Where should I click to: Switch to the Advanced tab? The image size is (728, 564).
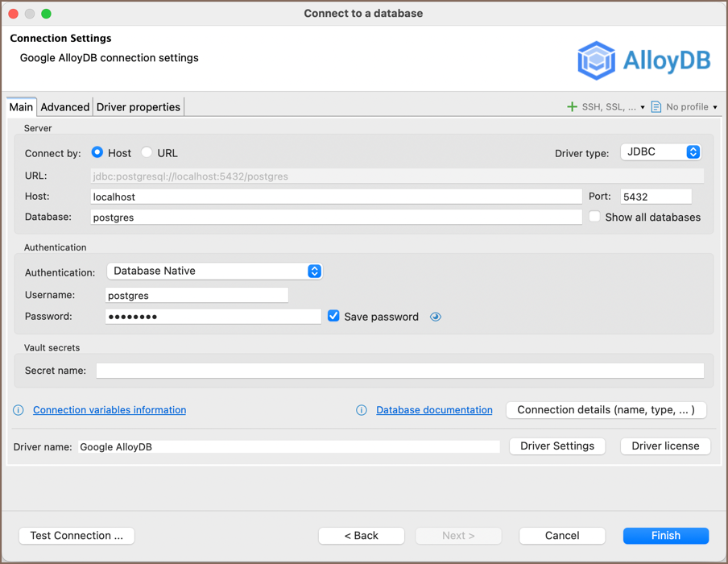click(64, 107)
